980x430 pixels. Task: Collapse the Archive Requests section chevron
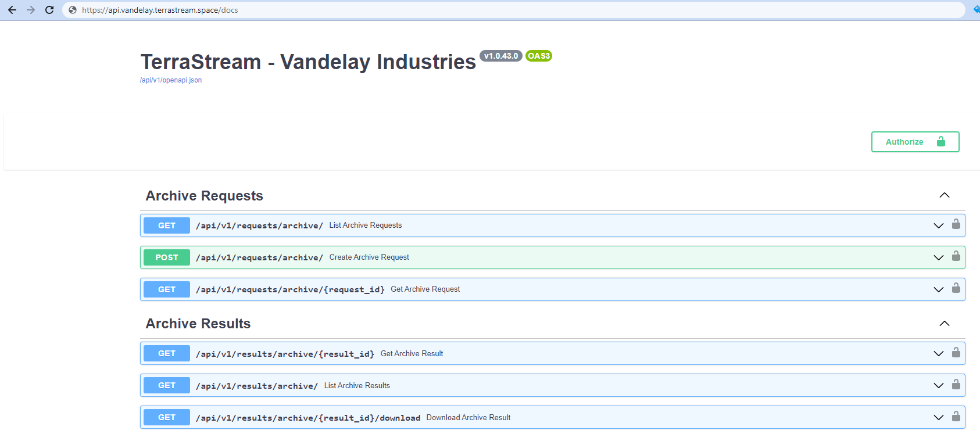click(x=945, y=195)
